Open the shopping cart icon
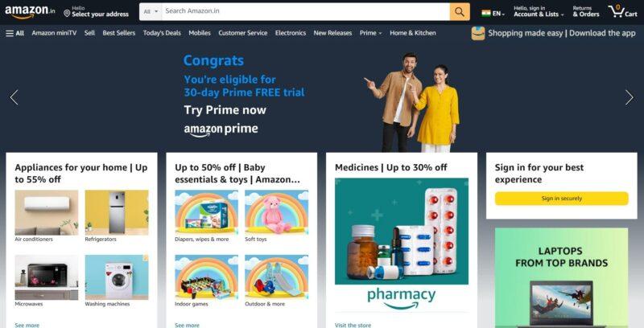Viewport: 644px width, 328px height. [622, 11]
